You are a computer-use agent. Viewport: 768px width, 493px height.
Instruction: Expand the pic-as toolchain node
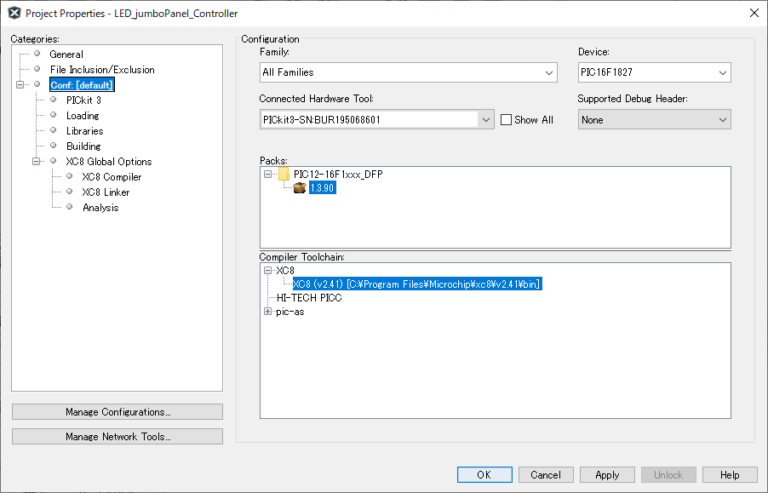[x=267, y=312]
